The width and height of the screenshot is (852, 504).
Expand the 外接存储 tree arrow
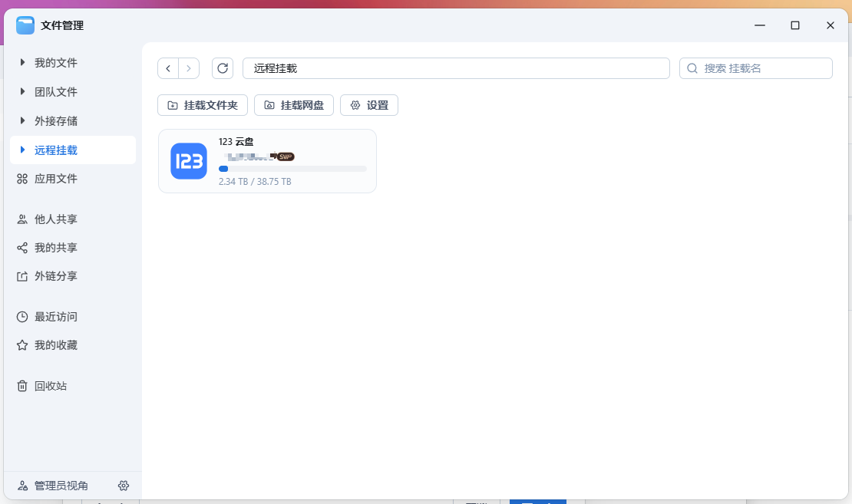[22, 120]
